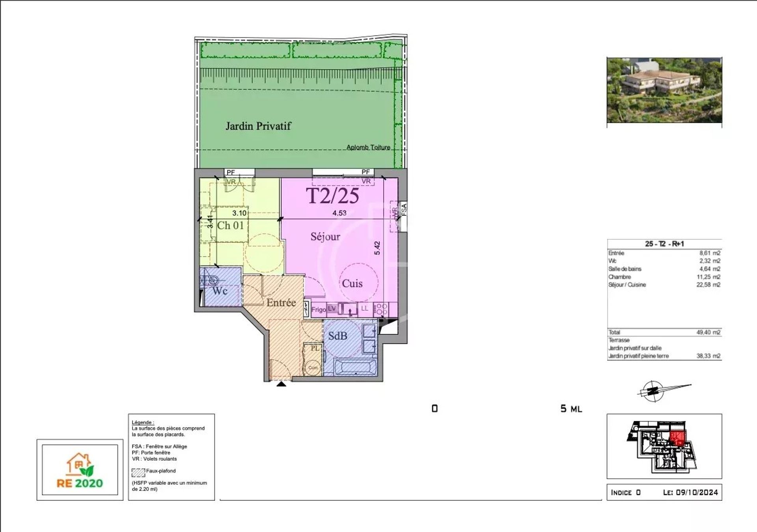Click the 'Aplomb Toiture' annotation

tap(368, 147)
